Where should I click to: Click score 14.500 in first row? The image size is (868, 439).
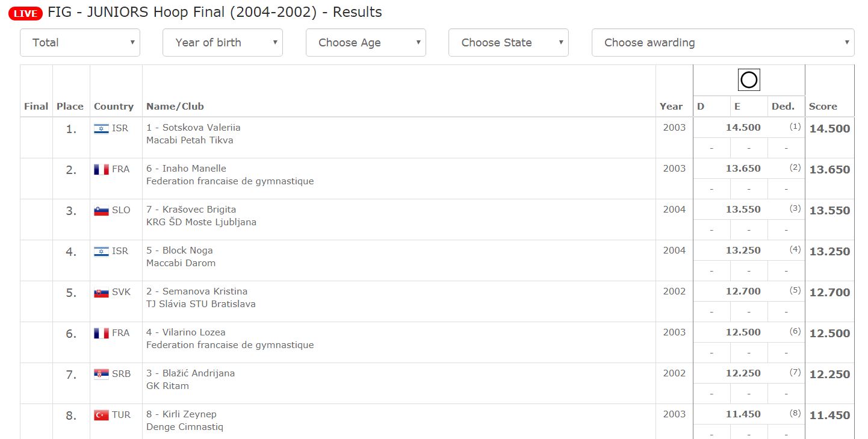tap(829, 129)
